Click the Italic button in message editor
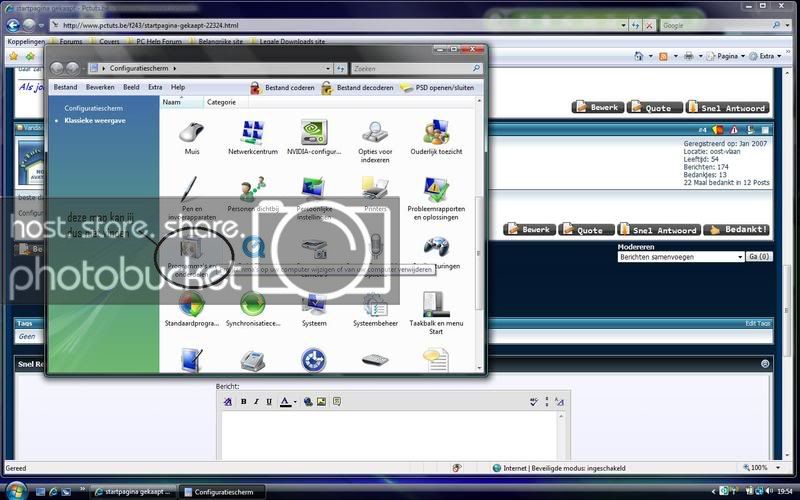Viewport: 800px width, 500px height. click(256, 402)
